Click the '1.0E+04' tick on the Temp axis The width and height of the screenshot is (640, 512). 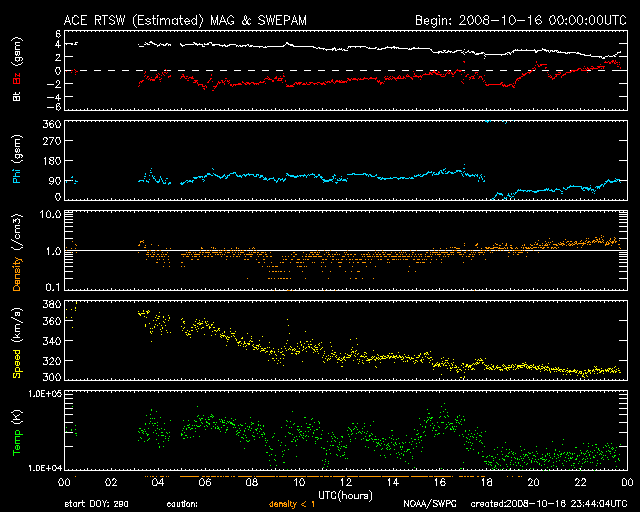pyautogui.click(x=45, y=468)
